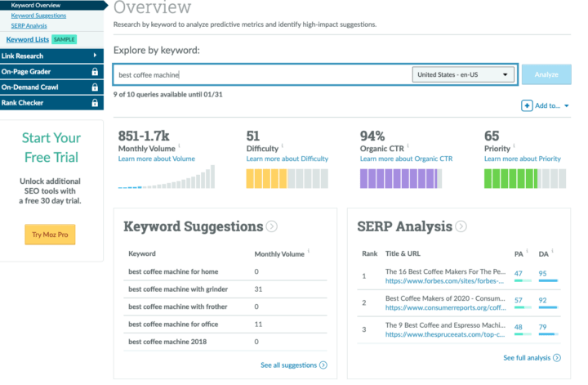Expand the Link Research menu

click(51, 56)
